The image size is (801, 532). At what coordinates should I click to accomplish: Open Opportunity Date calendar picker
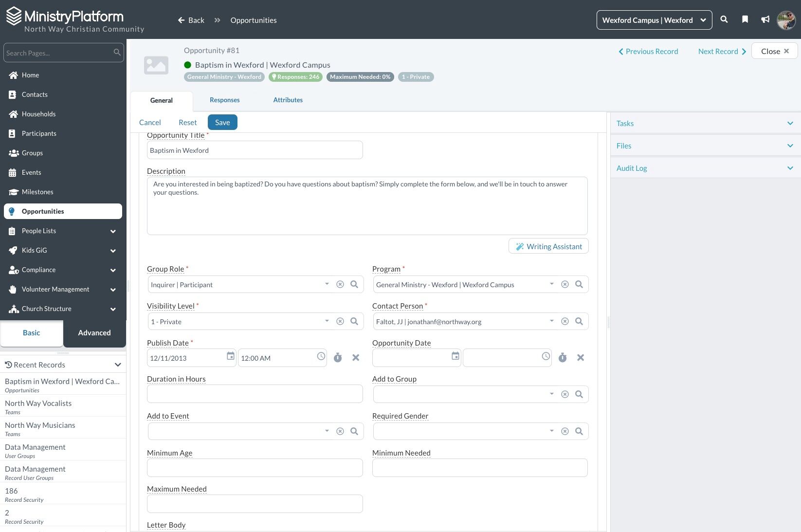[x=455, y=356]
